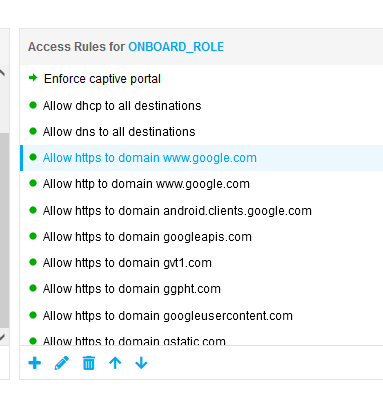
Task: Click green arrow beside Enforce captive portal
Action: click(x=33, y=78)
